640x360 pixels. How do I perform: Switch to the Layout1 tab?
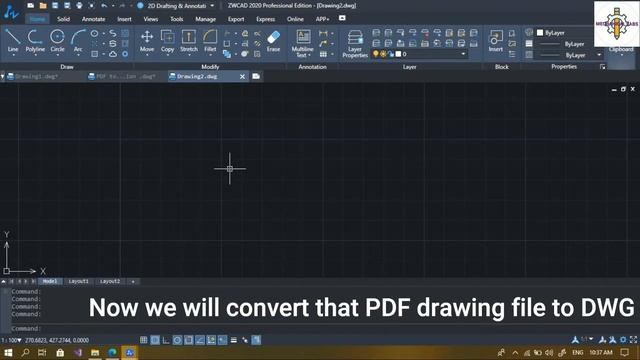point(78,281)
